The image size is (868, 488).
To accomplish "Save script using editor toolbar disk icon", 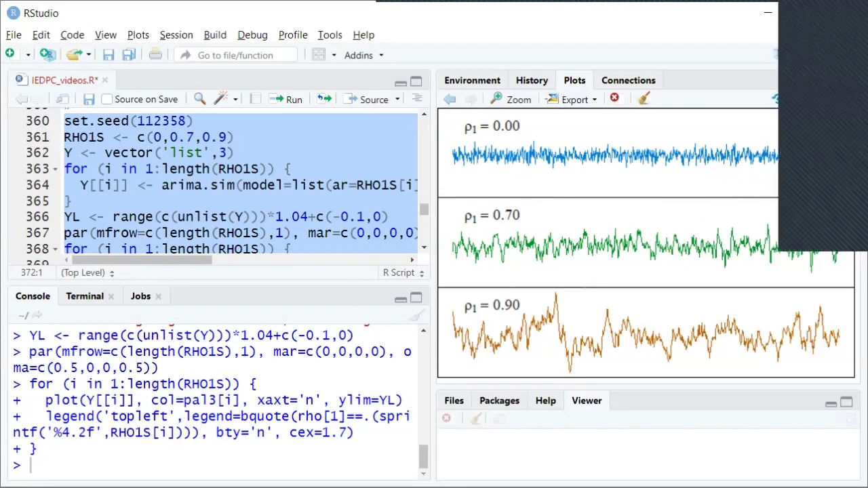I will tap(89, 99).
